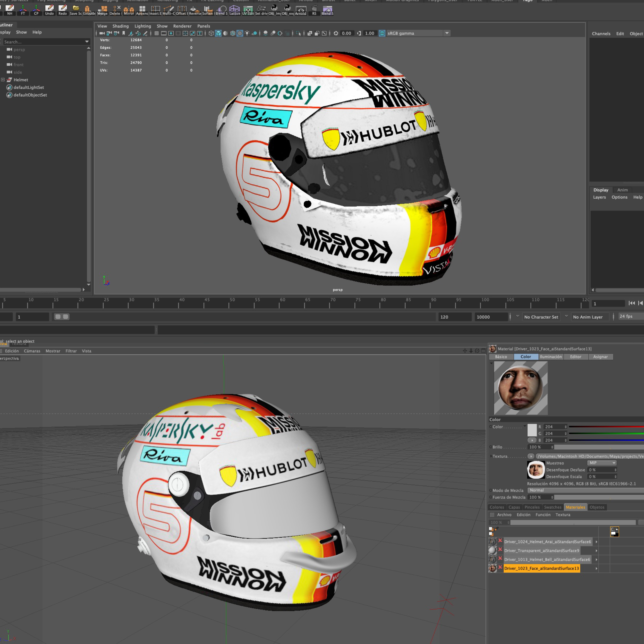Click the face texture thumbnail preview

pyautogui.click(x=536, y=470)
